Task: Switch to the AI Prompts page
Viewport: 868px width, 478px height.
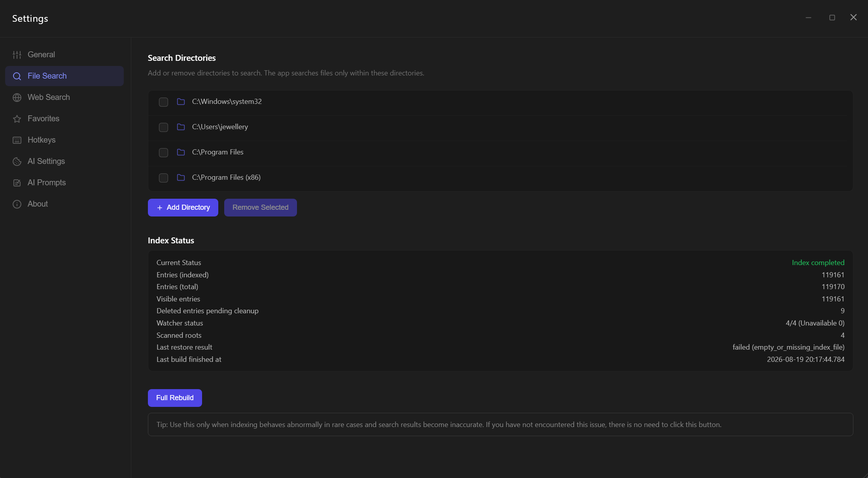Action: [64, 183]
